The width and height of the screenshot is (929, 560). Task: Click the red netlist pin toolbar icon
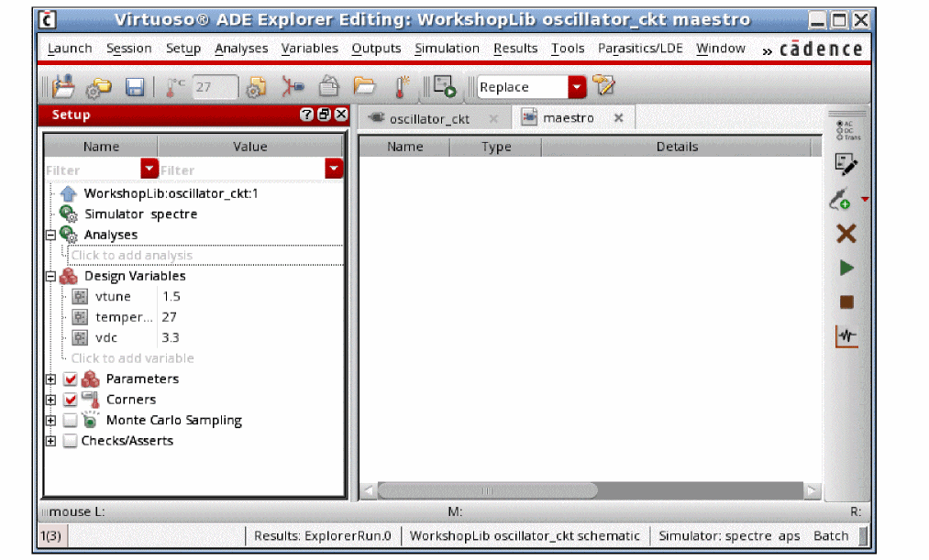(x=293, y=86)
